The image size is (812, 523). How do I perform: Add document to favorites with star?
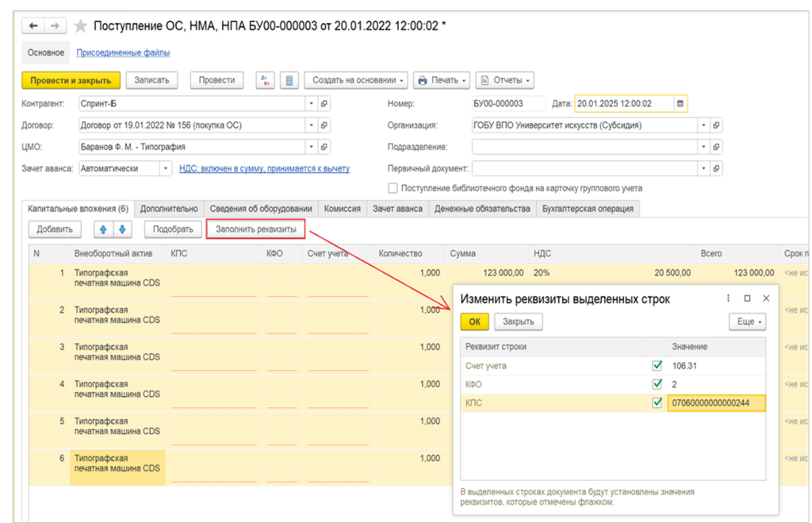click(x=80, y=26)
